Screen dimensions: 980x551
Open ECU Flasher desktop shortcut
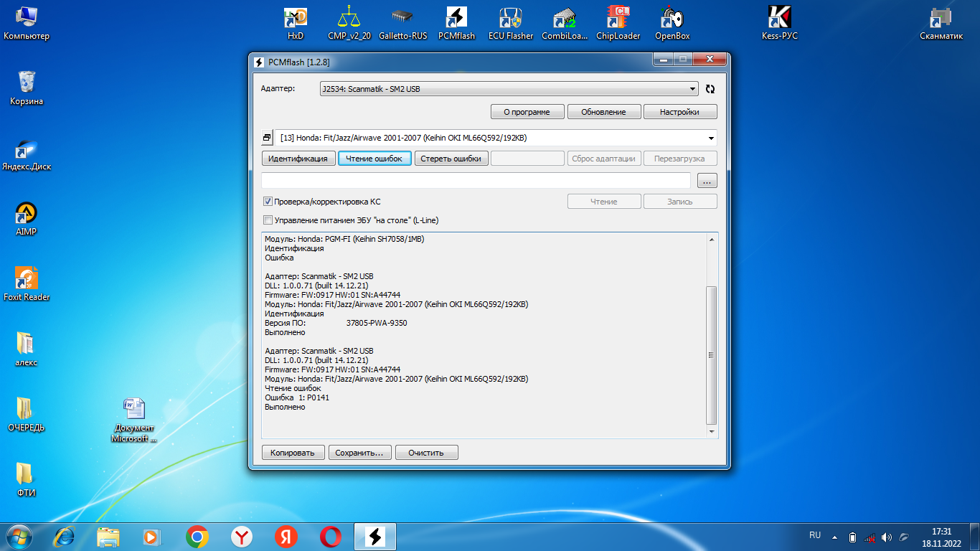(510, 22)
